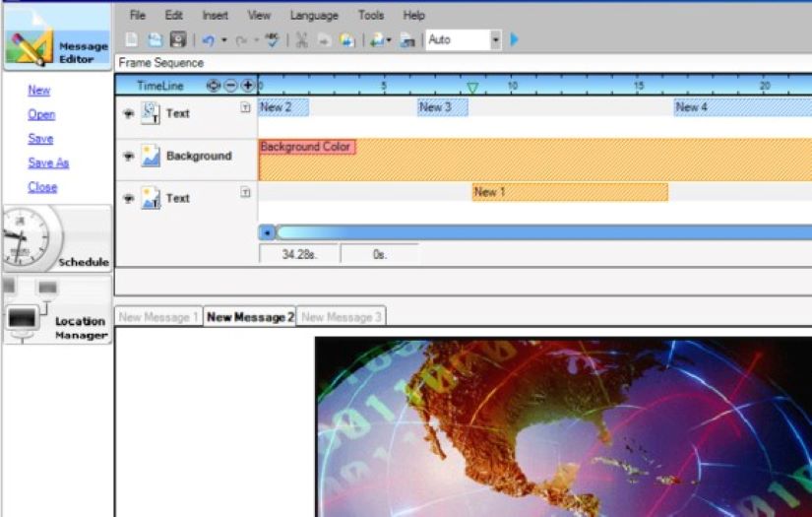Zoom out the timeline with minus icon
The width and height of the screenshot is (812, 517).
coord(231,86)
